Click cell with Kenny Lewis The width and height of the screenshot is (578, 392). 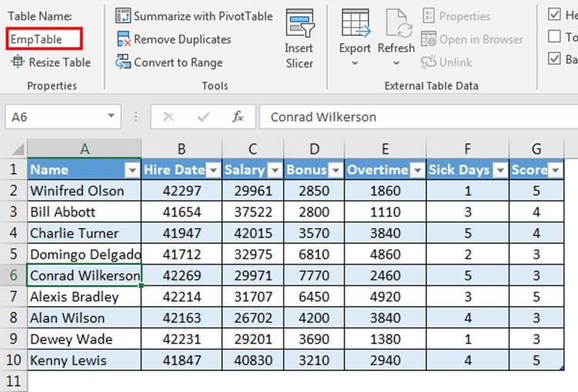point(85,360)
